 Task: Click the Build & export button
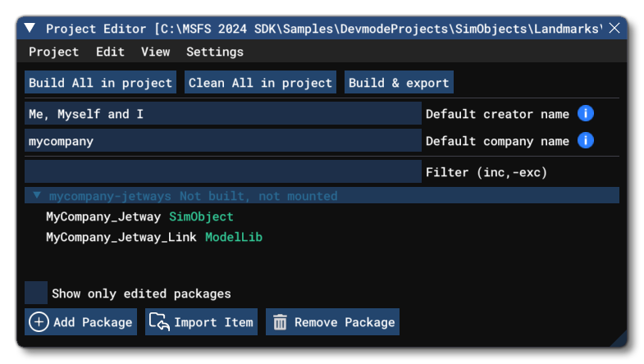point(399,83)
